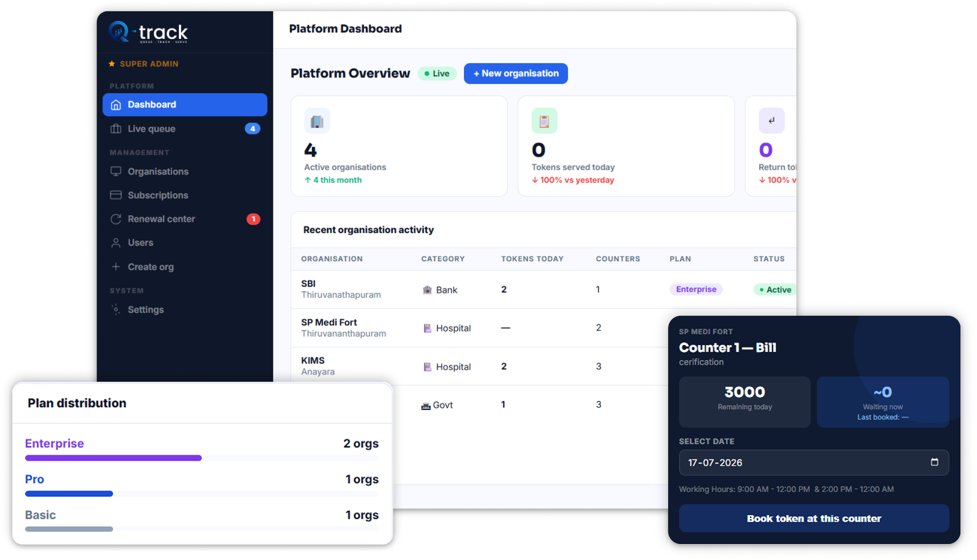
Task: Click the Users person icon
Action: click(116, 243)
